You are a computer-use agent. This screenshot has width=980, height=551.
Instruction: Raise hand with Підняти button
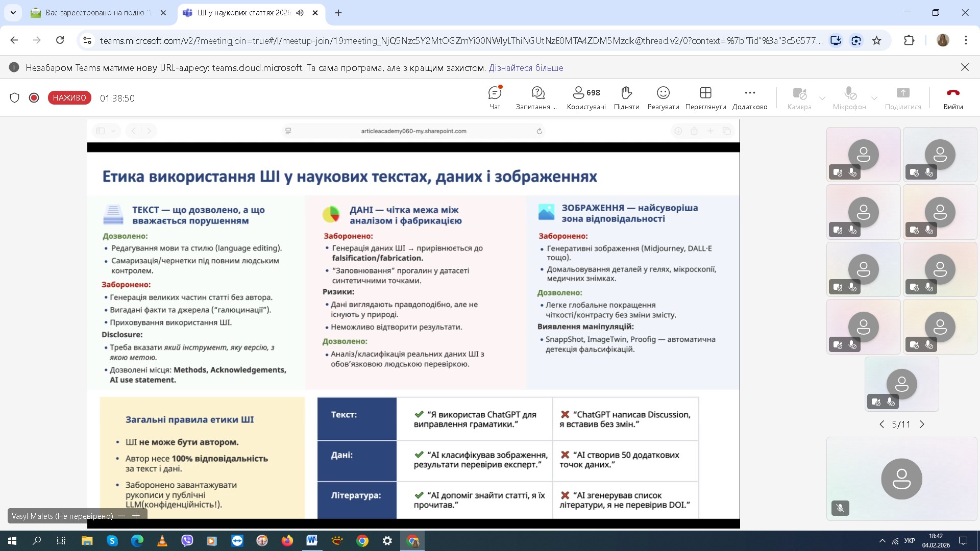click(626, 97)
